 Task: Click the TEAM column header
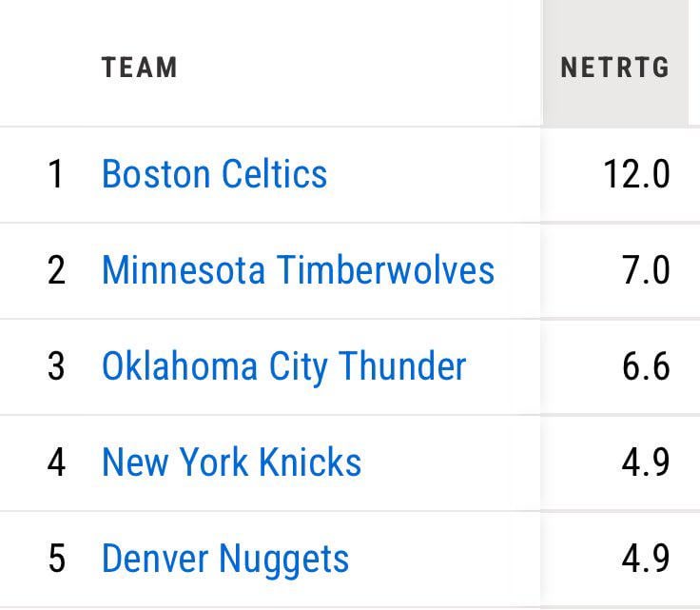pos(140,68)
